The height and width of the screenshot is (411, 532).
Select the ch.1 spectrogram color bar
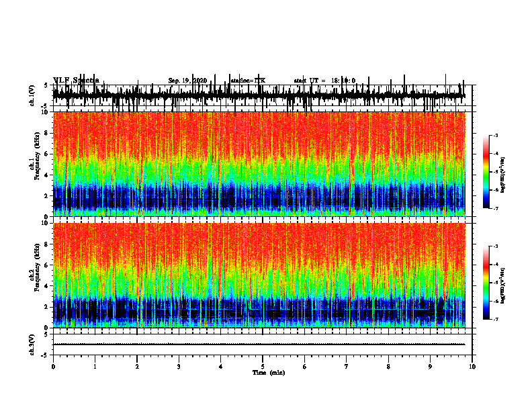(486, 172)
